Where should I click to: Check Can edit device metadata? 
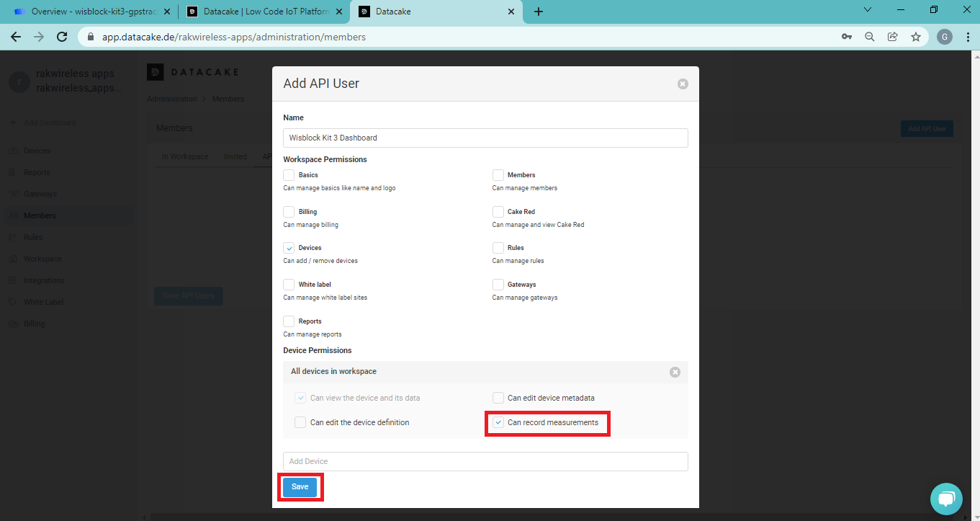coord(498,398)
